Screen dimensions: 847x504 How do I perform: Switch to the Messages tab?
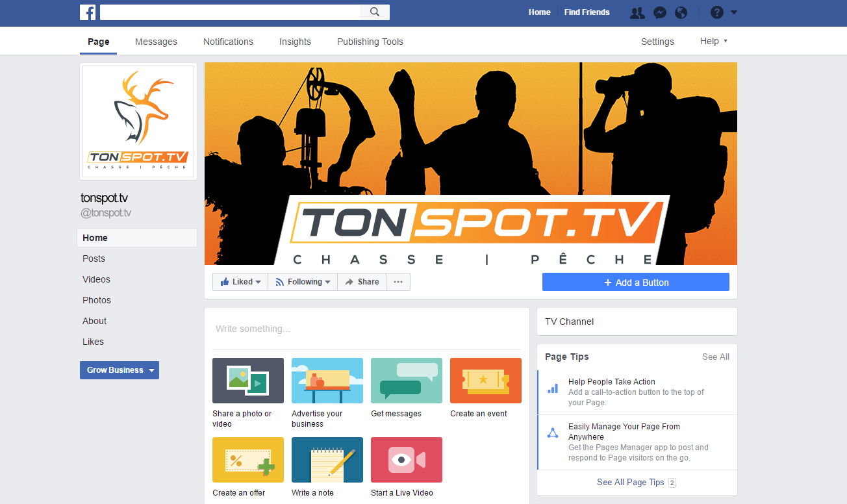pyautogui.click(x=156, y=42)
